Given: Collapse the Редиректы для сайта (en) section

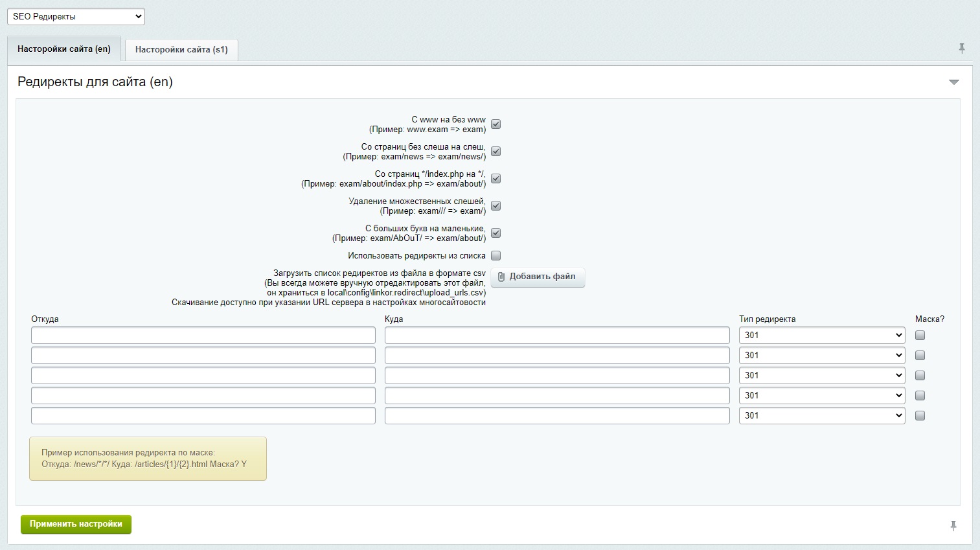Looking at the screenshot, I should coord(953,82).
